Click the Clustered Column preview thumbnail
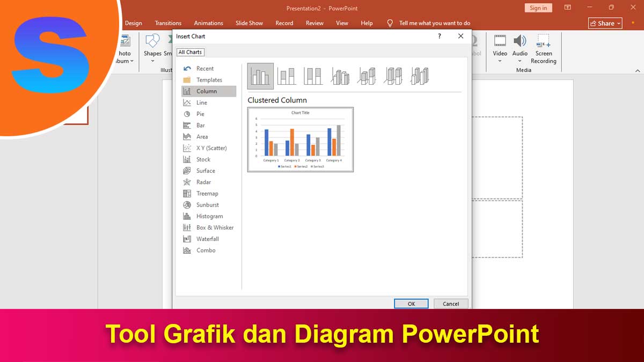This screenshot has height=362, width=644. point(301,139)
